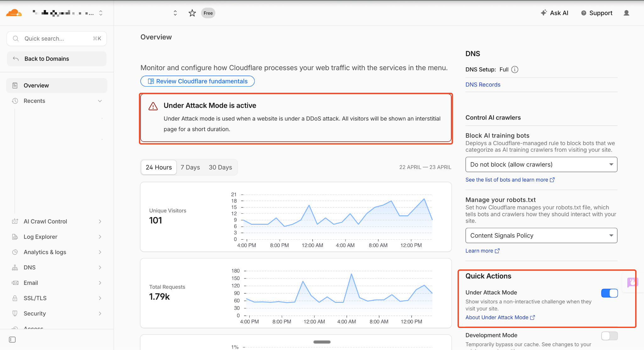Image resolution: width=644 pixels, height=350 pixels.
Task: Click the Cloudflare logo
Action: click(14, 13)
